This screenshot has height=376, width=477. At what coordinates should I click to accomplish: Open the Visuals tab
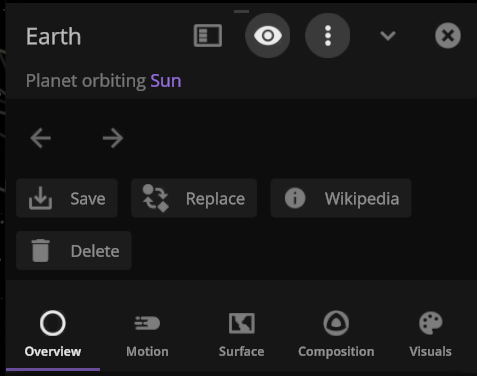430,334
